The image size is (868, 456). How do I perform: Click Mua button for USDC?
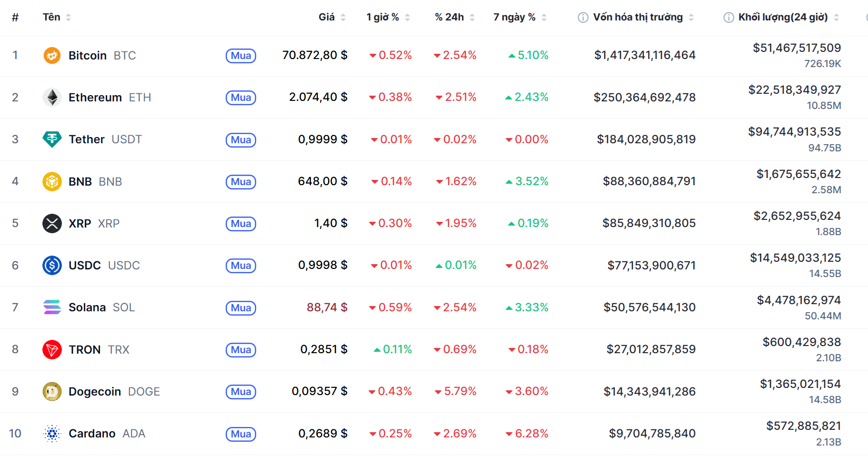coord(241,266)
